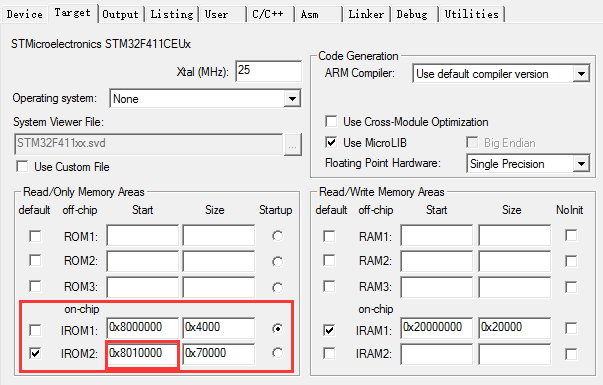This screenshot has height=385, width=603.
Task: Uncheck the IROM2 default checkbox
Action: pyautogui.click(x=35, y=353)
